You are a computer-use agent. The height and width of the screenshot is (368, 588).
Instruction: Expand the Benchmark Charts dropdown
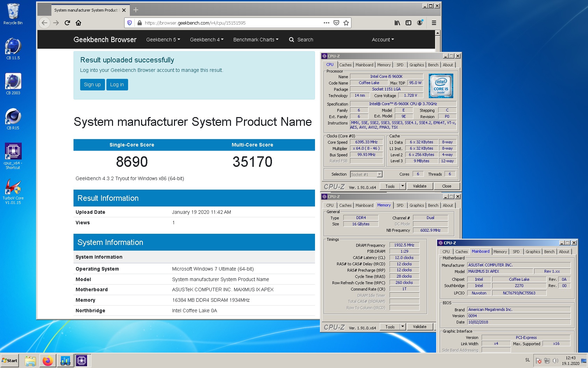click(256, 40)
